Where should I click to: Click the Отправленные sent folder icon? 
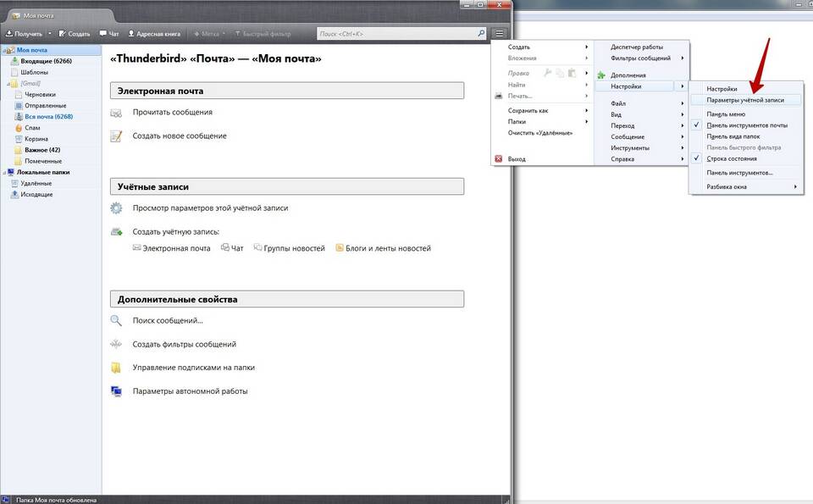pos(19,105)
